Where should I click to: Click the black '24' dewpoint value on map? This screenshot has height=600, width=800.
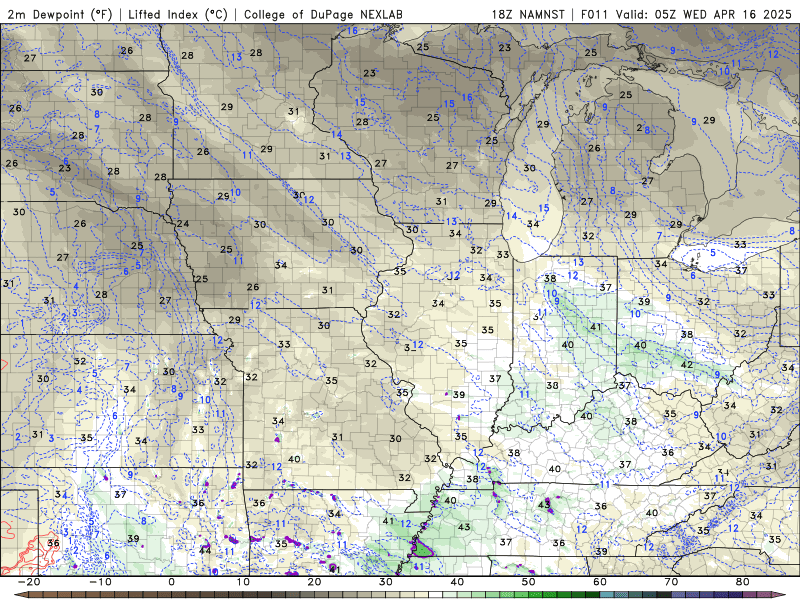(x=183, y=223)
